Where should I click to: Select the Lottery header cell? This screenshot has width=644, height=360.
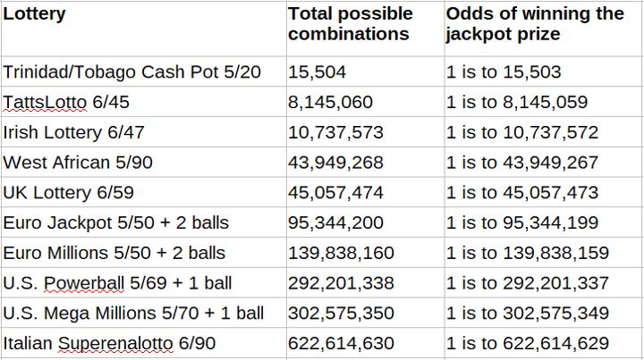[144, 29]
